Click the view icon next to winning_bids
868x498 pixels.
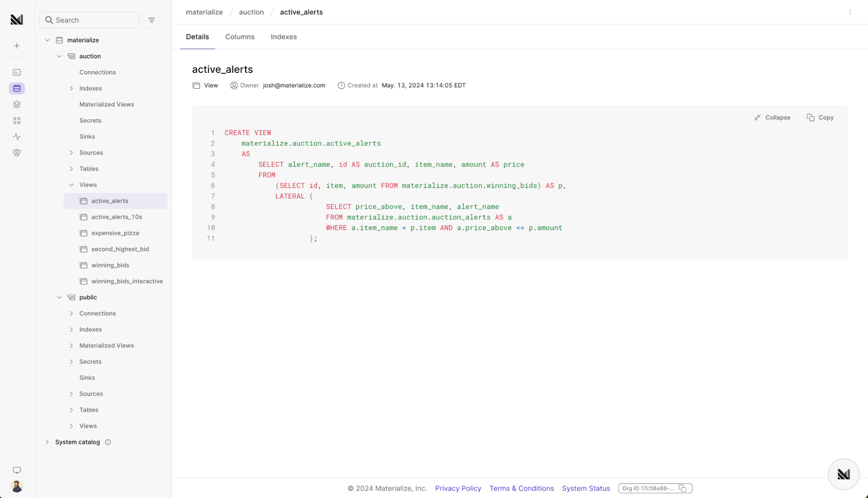click(x=84, y=265)
